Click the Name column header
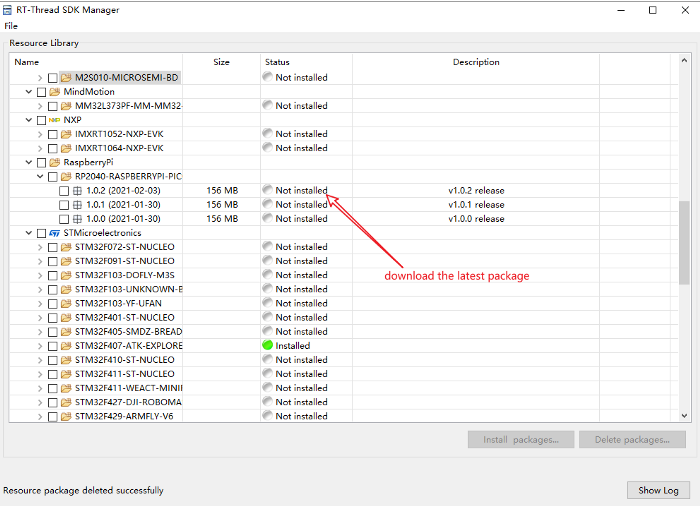 96,62
